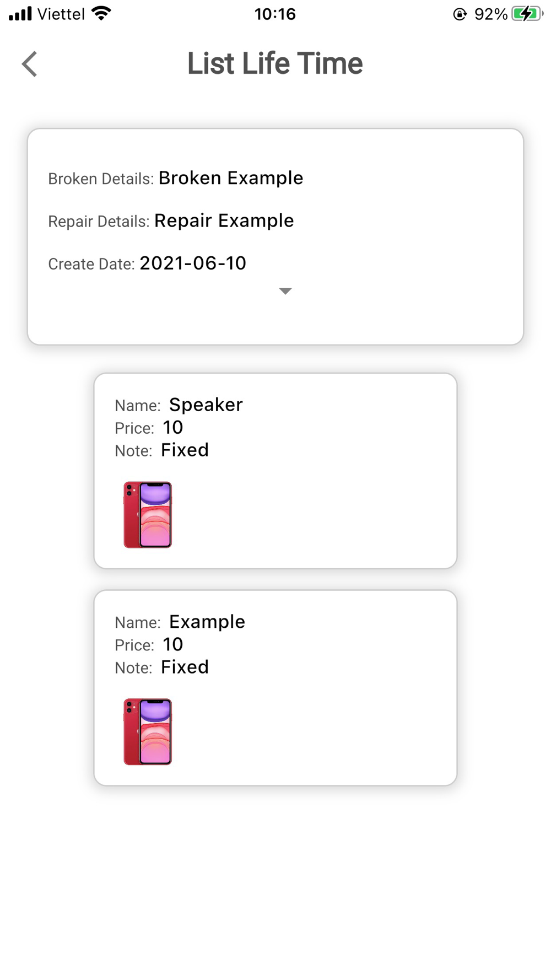Open the Example part card
551x980 pixels.
tap(275, 688)
